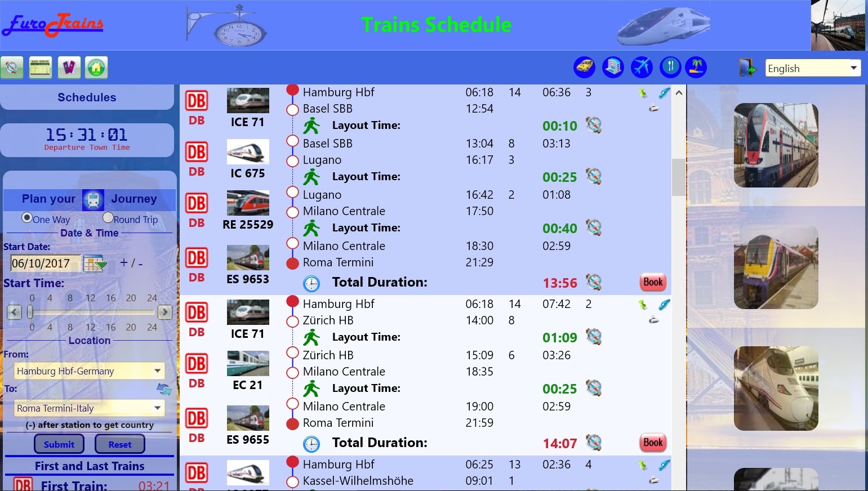
Task: Click compass icon beside 00:40 layout time
Action: click(x=594, y=227)
